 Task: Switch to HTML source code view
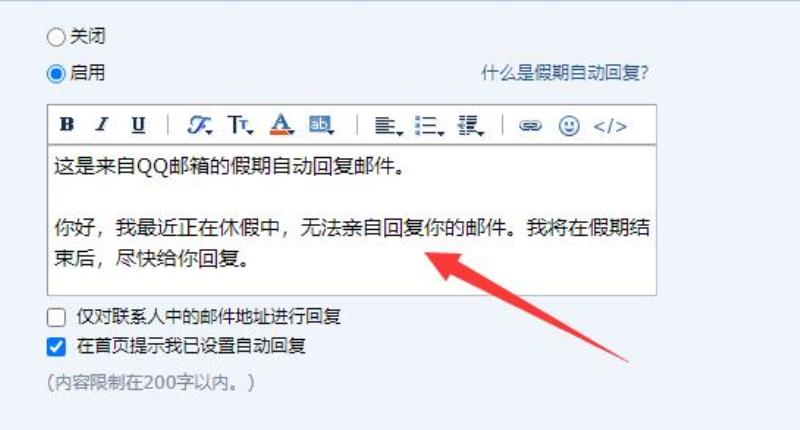coord(610,126)
